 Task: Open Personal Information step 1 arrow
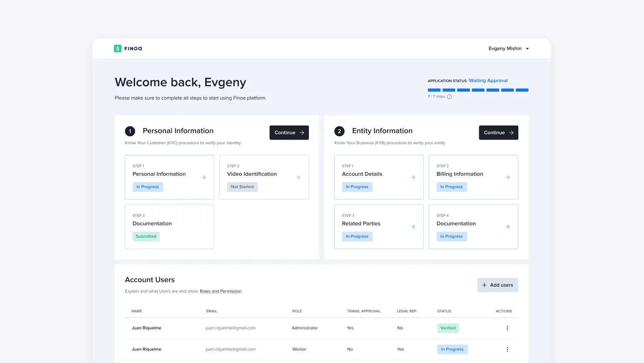coord(204,177)
